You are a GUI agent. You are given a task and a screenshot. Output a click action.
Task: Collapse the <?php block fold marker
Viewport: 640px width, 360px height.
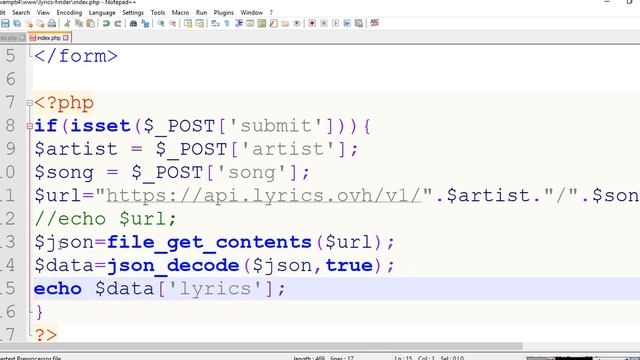point(29,103)
